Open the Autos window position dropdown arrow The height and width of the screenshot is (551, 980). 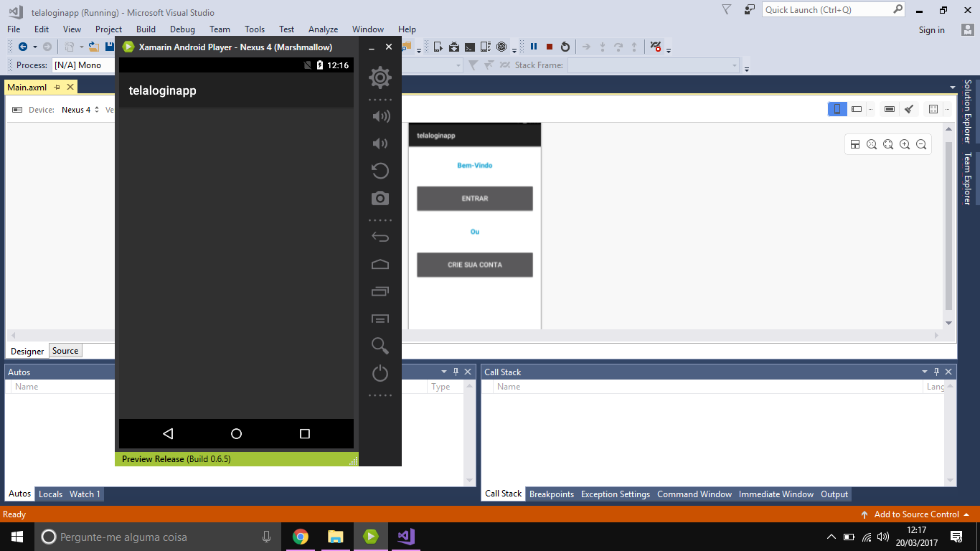pos(443,372)
